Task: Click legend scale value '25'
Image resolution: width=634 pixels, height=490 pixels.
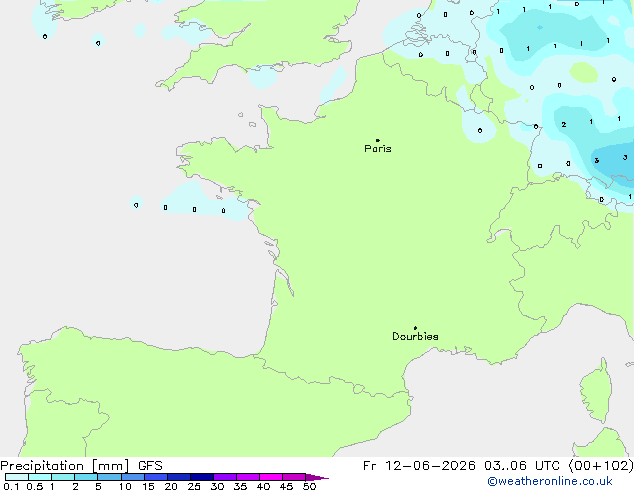Action: 194,486
